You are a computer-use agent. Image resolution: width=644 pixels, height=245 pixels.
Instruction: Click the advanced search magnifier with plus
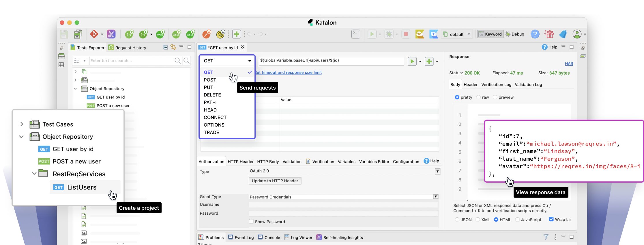coord(187,60)
